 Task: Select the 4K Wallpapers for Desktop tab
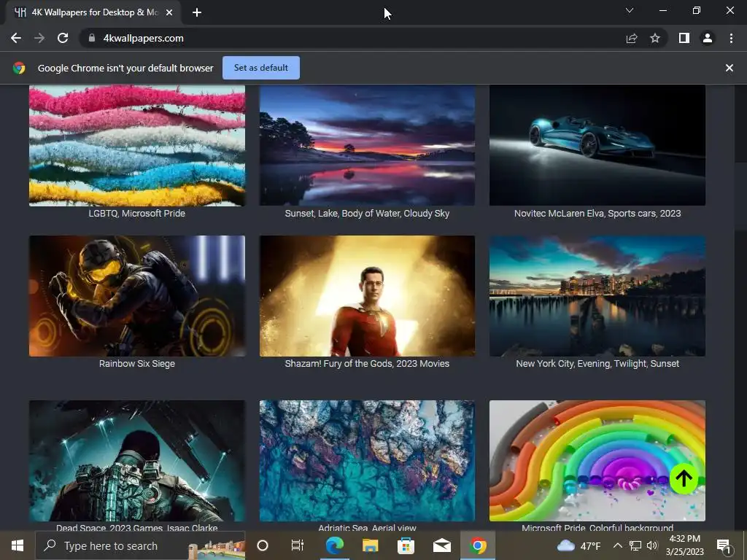pos(93,12)
